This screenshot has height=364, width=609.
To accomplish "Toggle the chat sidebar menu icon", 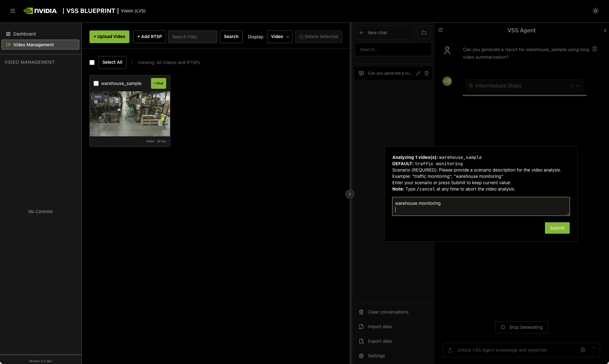I will pos(441,30).
